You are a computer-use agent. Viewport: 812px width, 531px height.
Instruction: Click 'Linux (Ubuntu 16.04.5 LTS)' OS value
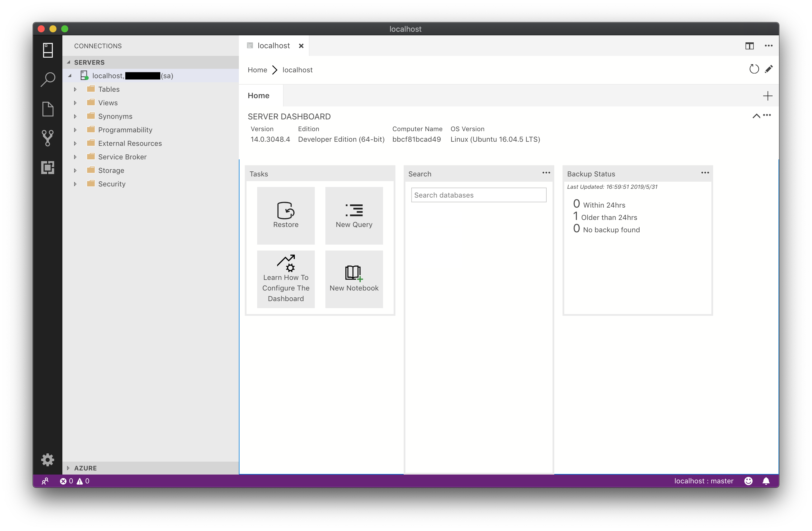(495, 139)
